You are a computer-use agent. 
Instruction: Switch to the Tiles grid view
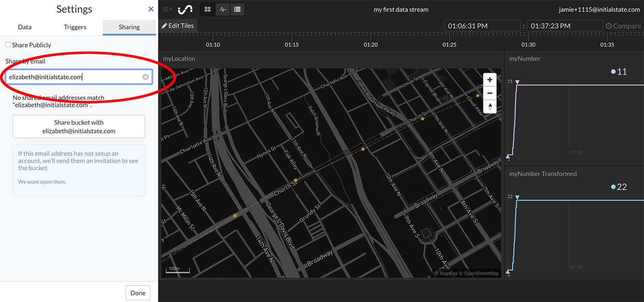(x=208, y=9)
